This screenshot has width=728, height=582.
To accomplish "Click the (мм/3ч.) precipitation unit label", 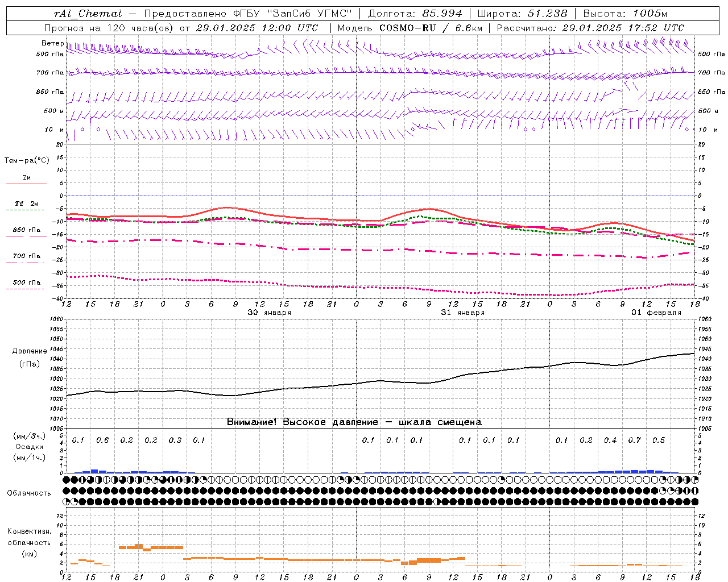I will 30,436.
